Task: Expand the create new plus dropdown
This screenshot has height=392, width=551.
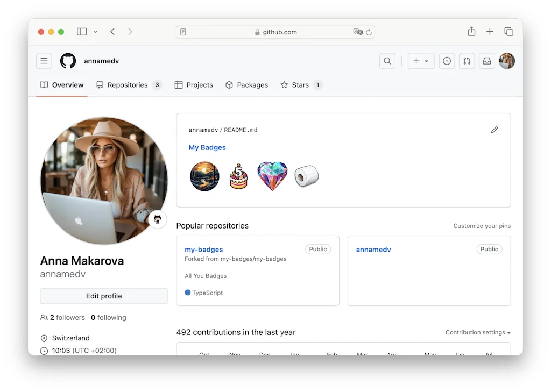Action: coord(421,61)
